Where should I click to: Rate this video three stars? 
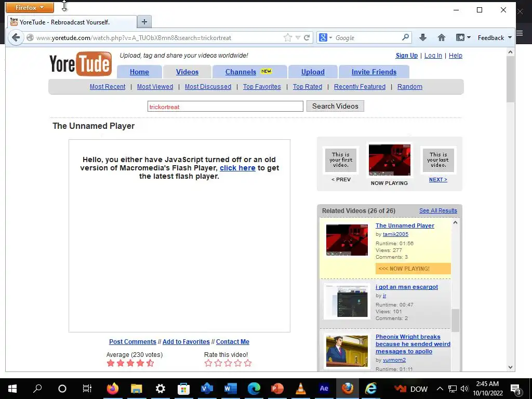(228, 363)
